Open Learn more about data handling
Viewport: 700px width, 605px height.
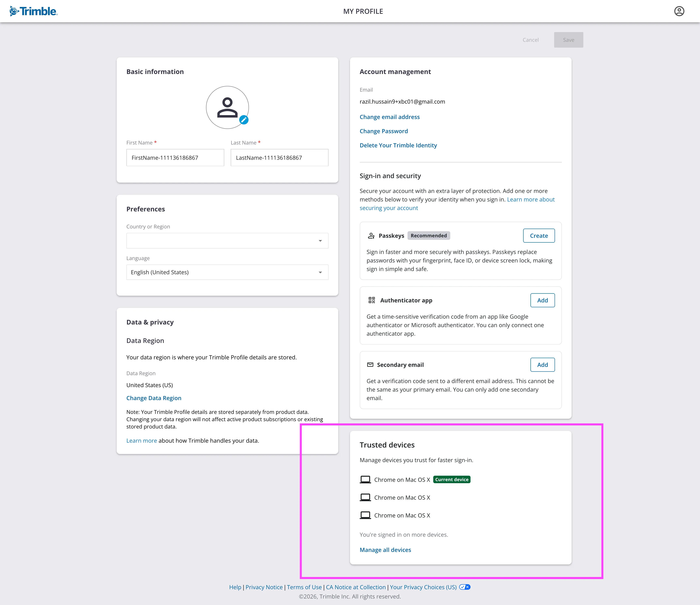click(x=142, y=441)
